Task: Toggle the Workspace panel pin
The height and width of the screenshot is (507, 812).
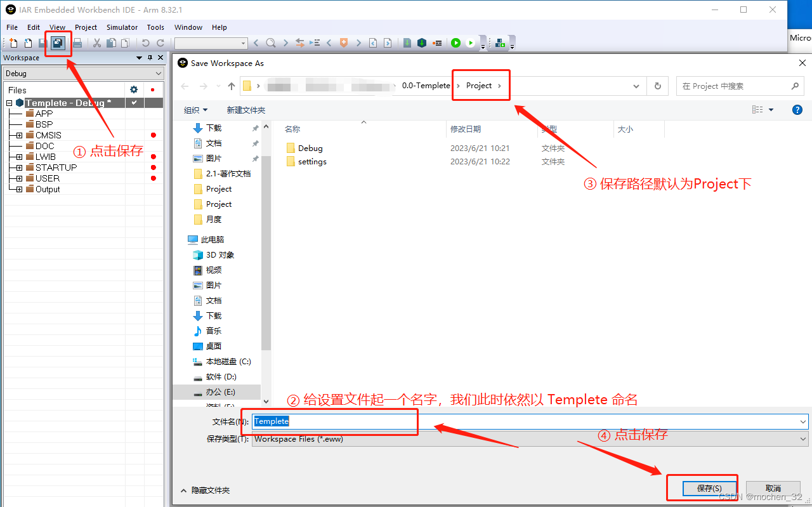Action: click(150, 58)
